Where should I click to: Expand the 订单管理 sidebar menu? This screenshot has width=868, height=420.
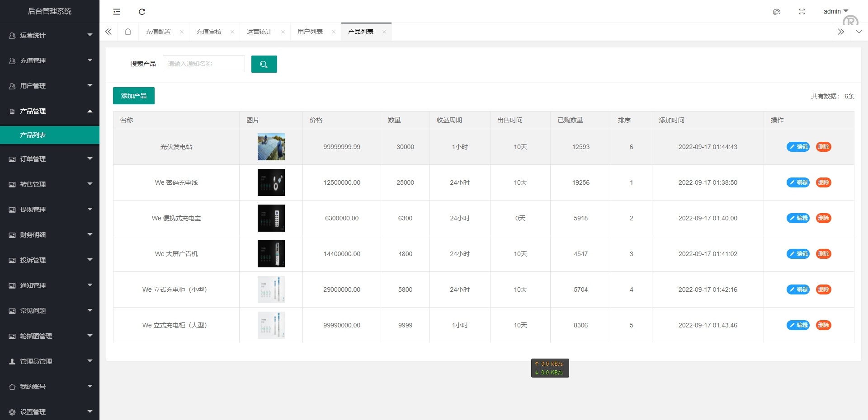tap(50, 159)
